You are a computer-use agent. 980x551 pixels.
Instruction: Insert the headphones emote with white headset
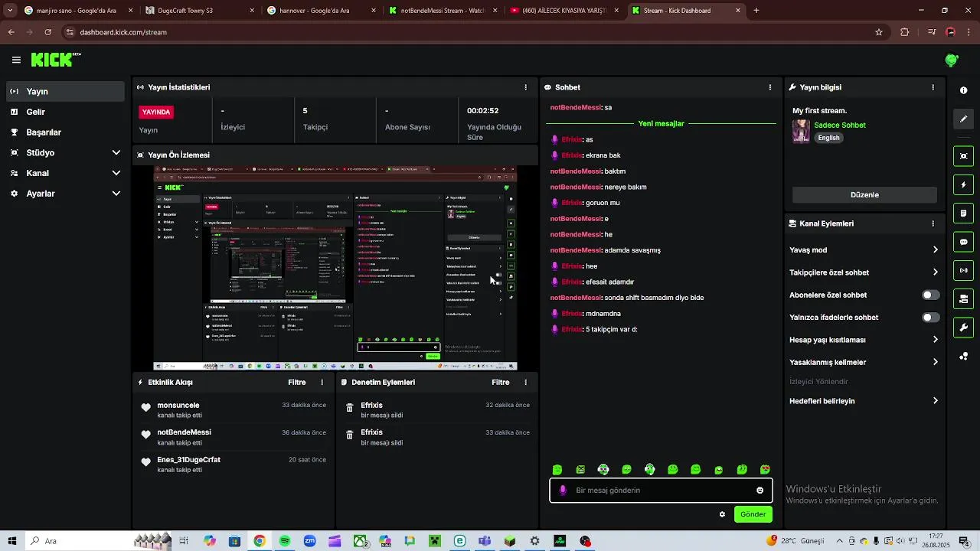(x=603, y=470)
